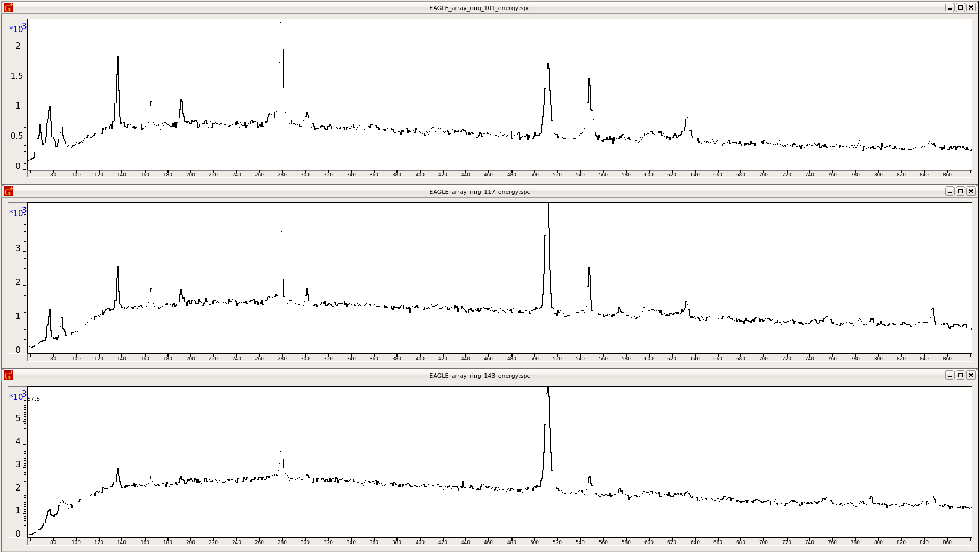Viewport: 980px width, 552px height.
Task: Click the red icon in the ring_143 title bar
Action: 8,375
